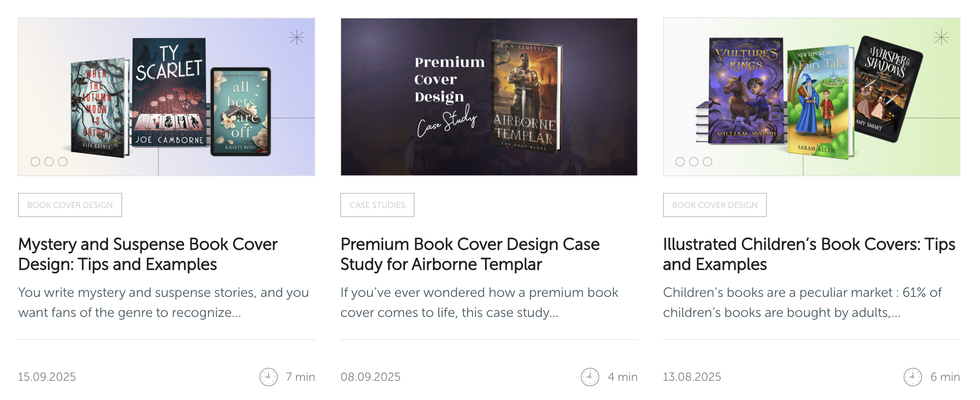
Task: Click the excerpt starting "Children's books are a peculiar"
Action: 802,303
